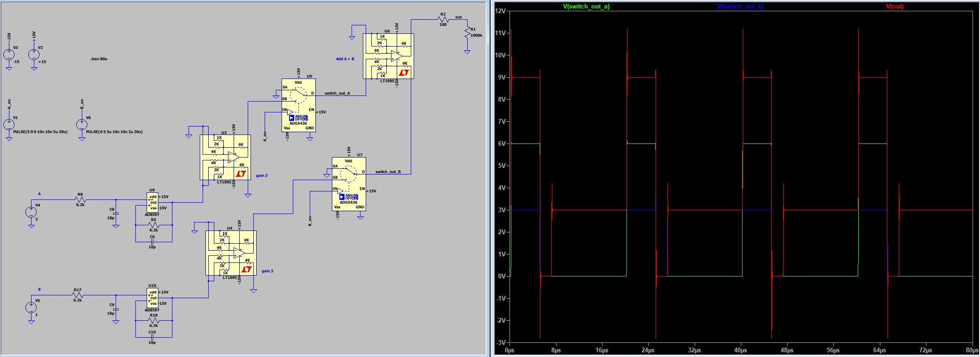Select DC source V4 on net A
The height and width of the screenshot is (357, 980).
click(x=31, y=212)
